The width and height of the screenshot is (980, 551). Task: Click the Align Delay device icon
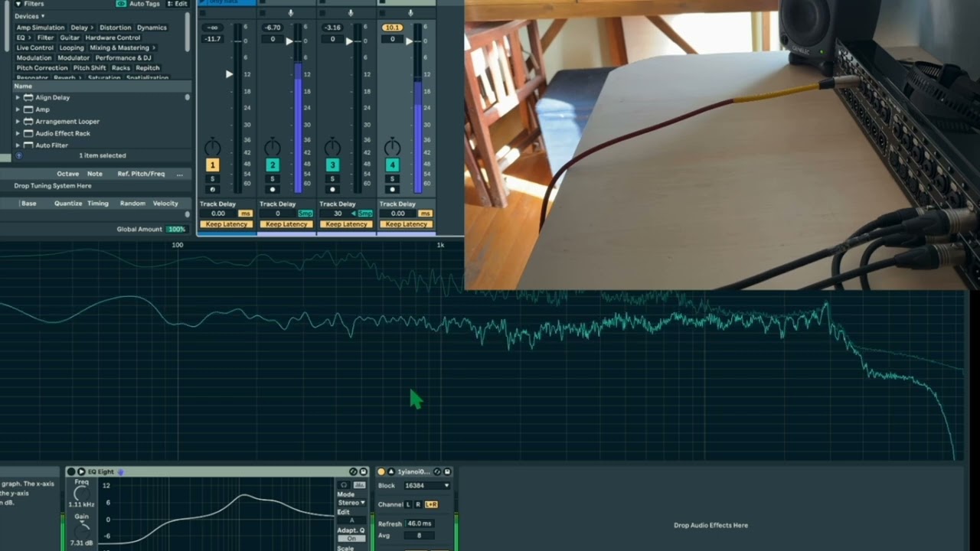coord(28,97)
